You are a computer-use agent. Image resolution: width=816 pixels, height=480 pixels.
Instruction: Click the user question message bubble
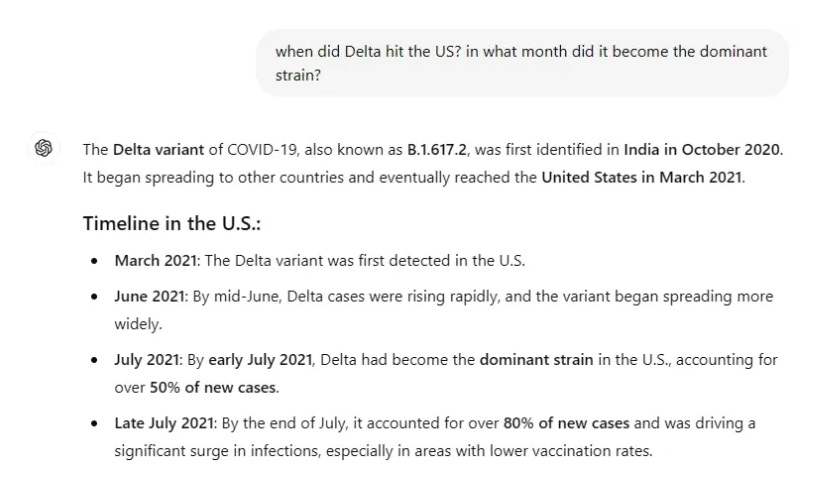pos(521,63)
